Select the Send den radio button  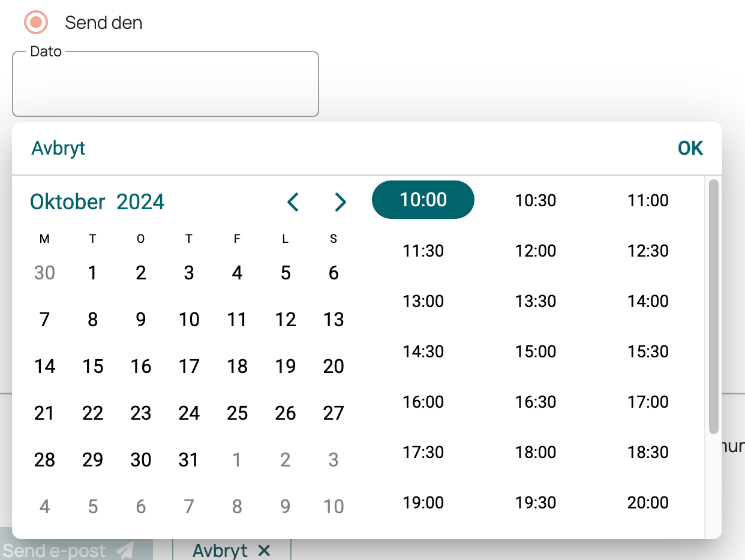35,23
